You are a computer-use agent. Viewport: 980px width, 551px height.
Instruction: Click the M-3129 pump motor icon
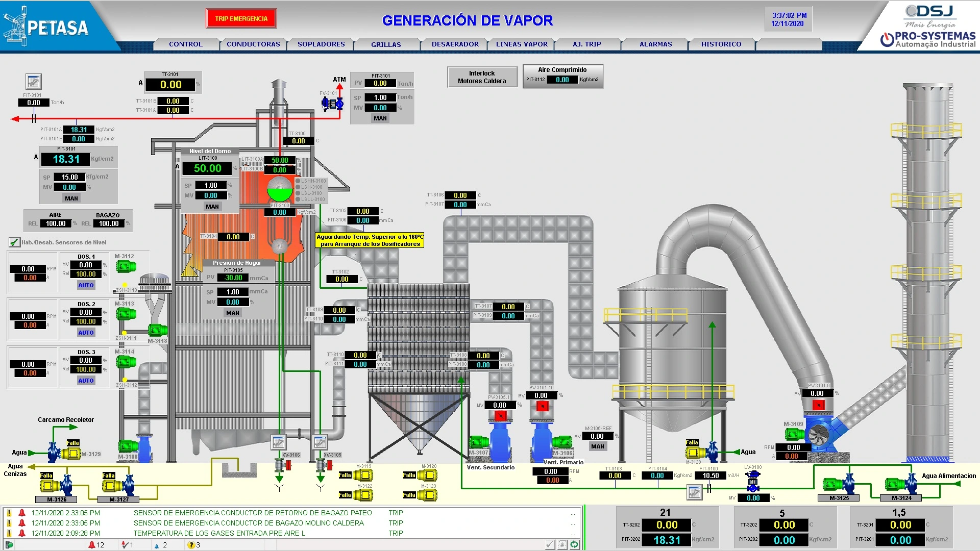tap(71, 454)
